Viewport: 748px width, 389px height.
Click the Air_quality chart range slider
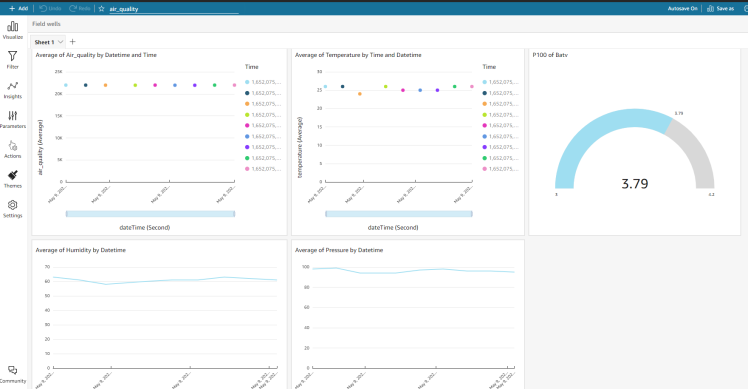tap(150, 214)
